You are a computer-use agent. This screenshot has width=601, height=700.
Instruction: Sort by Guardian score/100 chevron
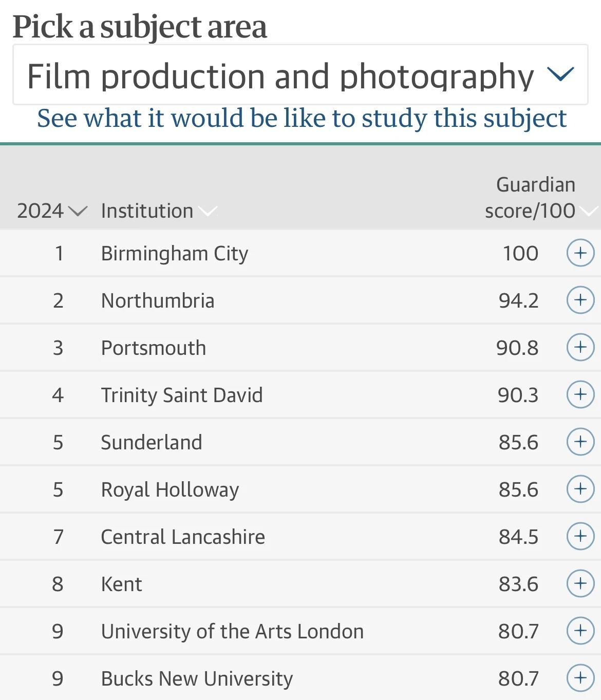(589, 211)
